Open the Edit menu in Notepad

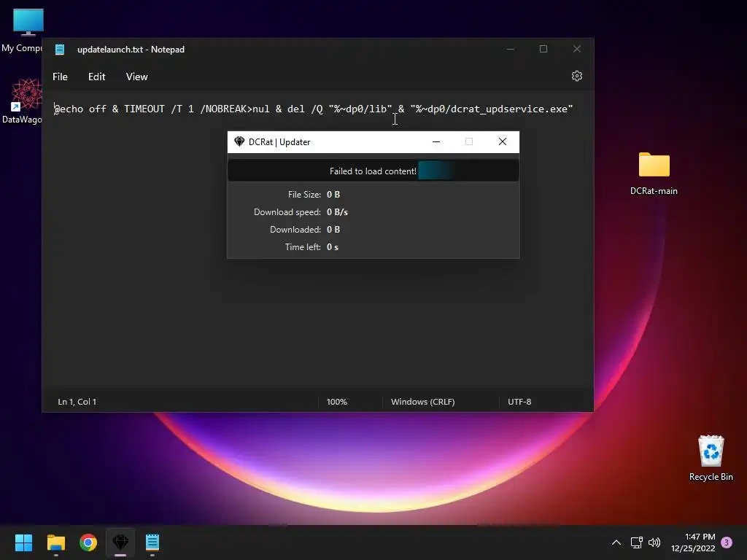tap(97, 77)
